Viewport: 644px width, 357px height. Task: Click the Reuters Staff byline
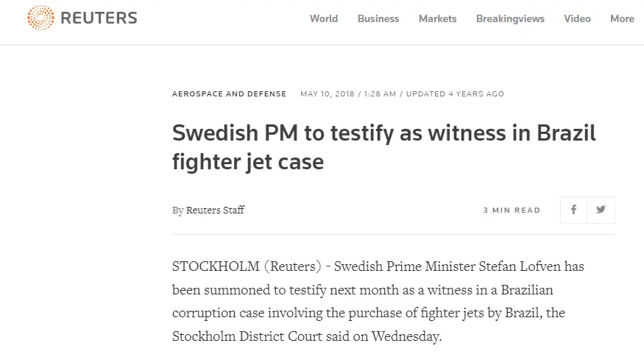(x=215, y=210)
